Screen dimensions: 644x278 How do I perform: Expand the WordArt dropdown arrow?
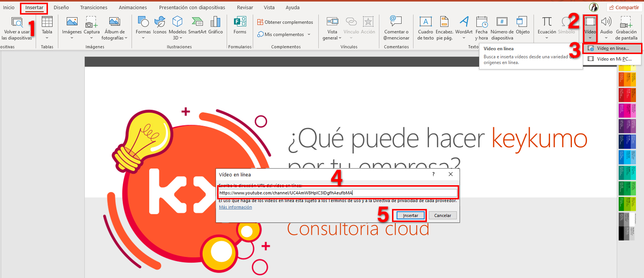click(x=464, y=38)
